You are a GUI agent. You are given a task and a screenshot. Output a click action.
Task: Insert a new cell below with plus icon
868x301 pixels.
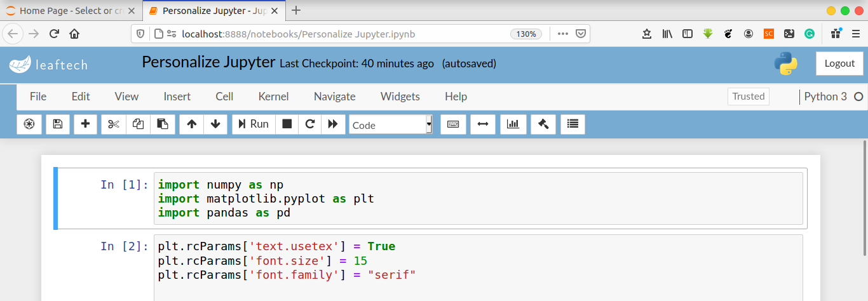tap(85, 124)
